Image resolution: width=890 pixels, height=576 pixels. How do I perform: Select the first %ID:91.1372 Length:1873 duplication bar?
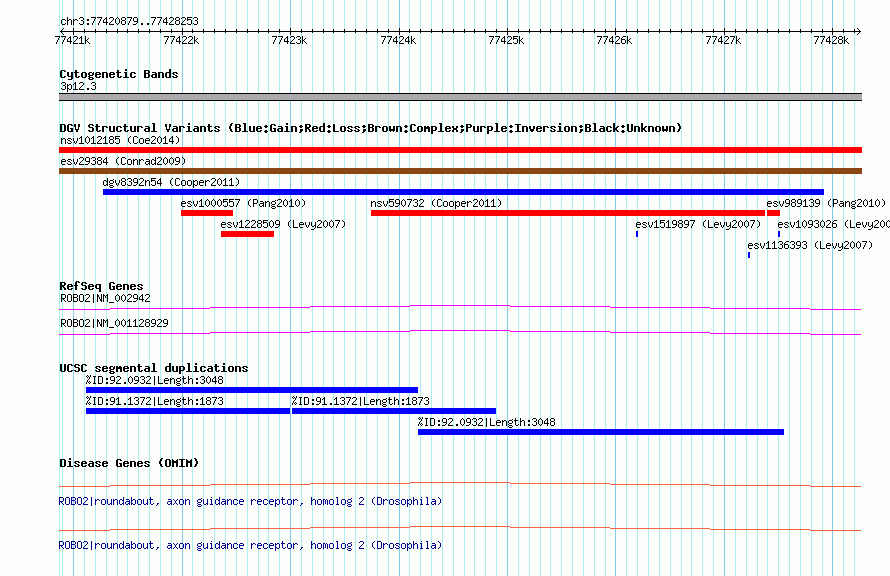coord(188,411)
